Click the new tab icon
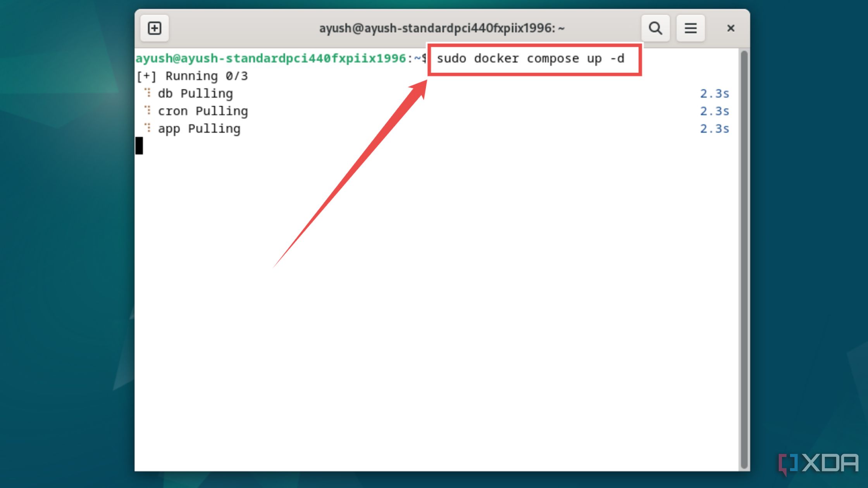This screenshot has height=488, width=868. pyautogui.click(x=155, y=28)
